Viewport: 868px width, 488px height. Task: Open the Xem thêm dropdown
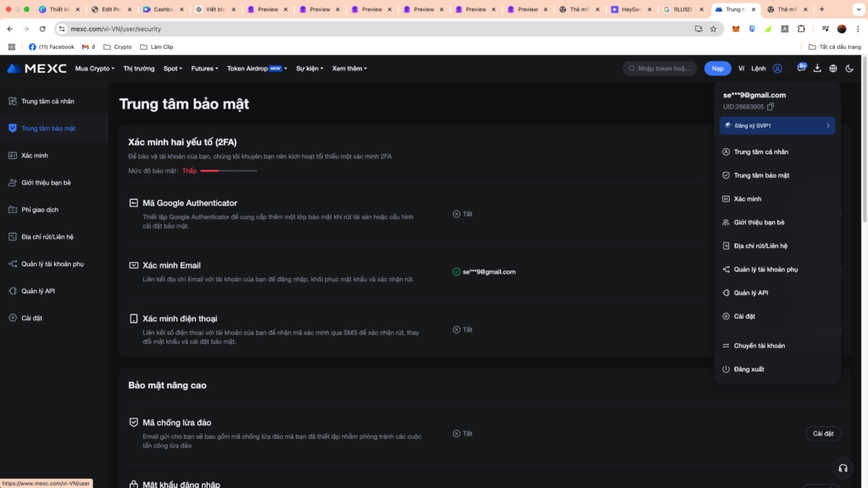tap(349, 69)
